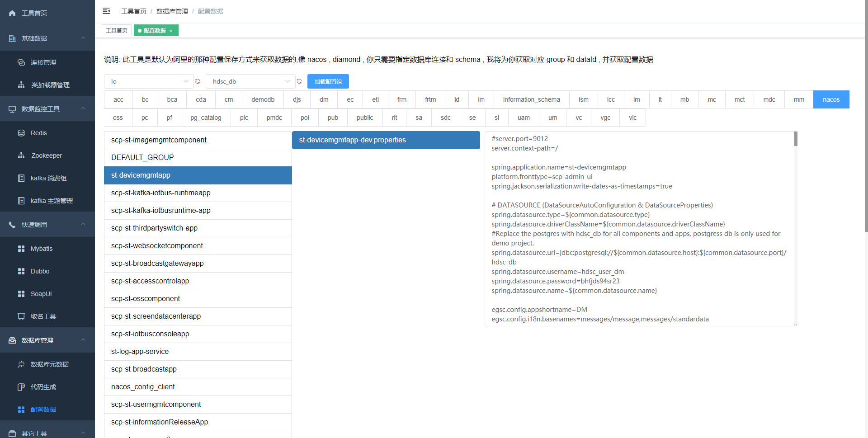Click the kafka 消费组 list icon
868x438 pixels.
click(21, 178)
